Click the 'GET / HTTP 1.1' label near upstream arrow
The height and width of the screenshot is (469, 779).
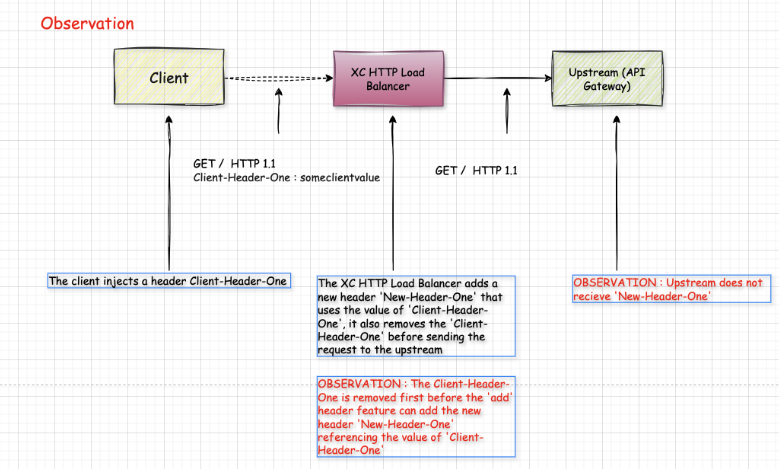(476, 170)
